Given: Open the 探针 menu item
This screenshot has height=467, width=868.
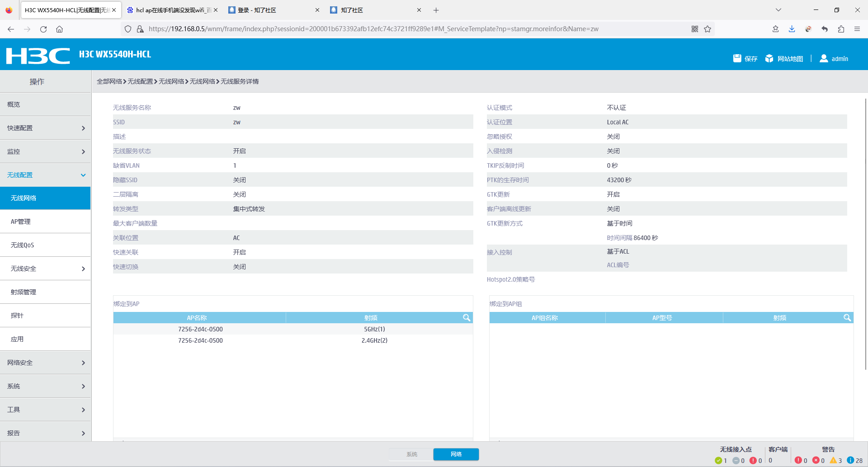Looking at the screenshot, I should click(x=45, y=316).
